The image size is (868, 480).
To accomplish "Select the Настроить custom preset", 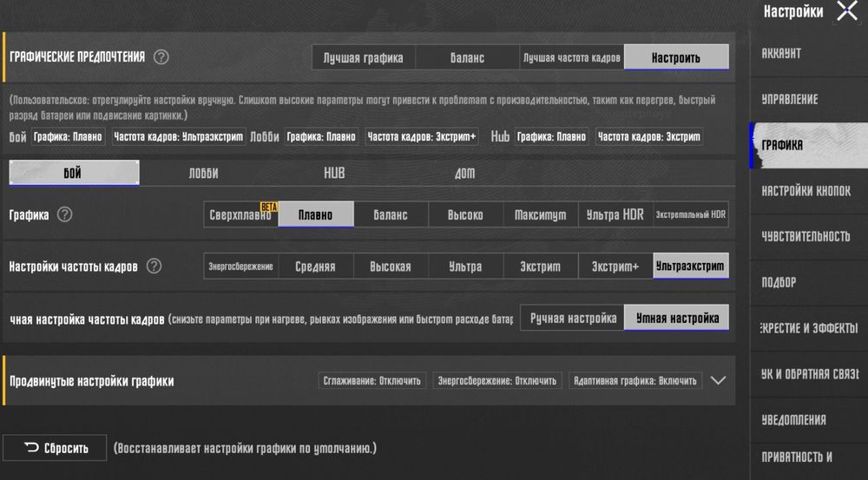I will tap(676, 57).
